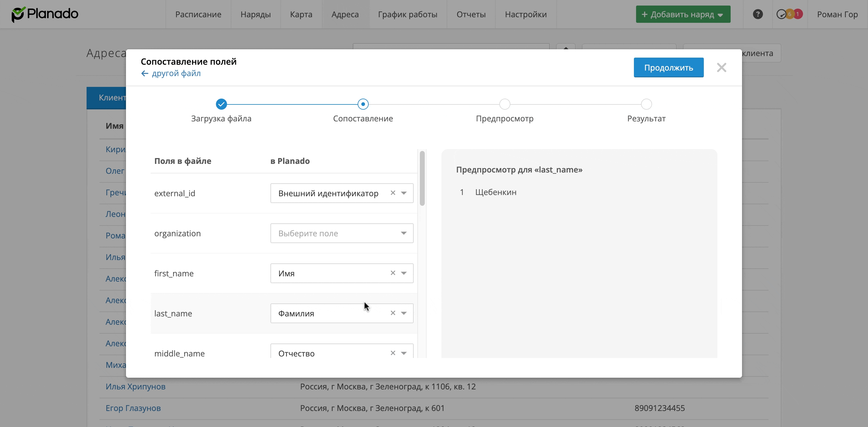
Task: Click the Загрузка файла completed step circle
Action: (221, 104)
